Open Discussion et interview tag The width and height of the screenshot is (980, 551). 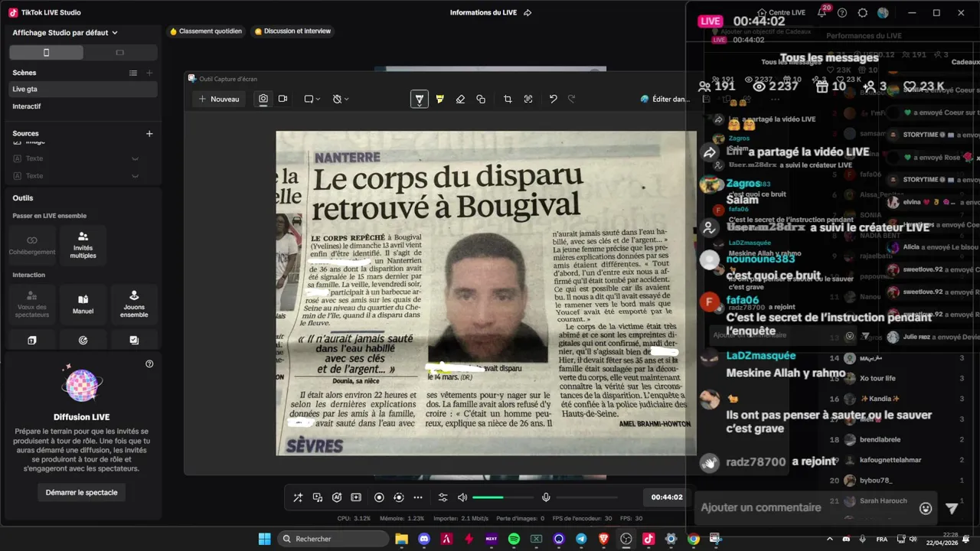292,31
